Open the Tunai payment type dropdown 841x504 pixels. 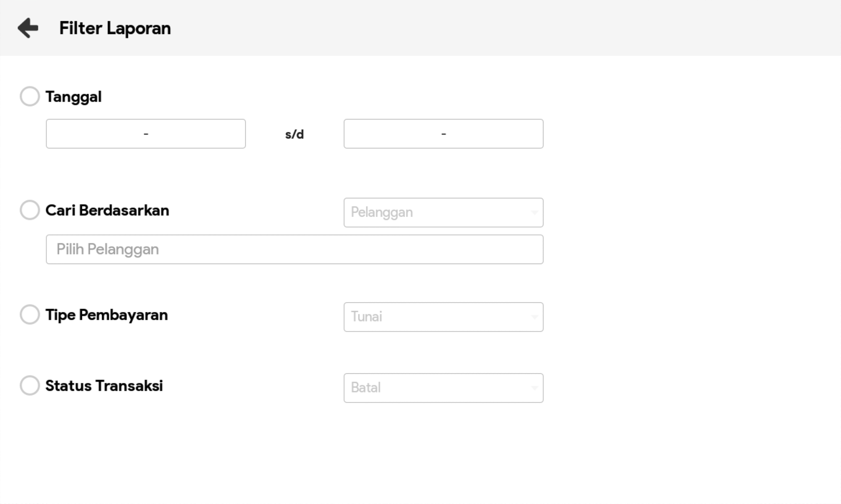[x=443, y=317]
